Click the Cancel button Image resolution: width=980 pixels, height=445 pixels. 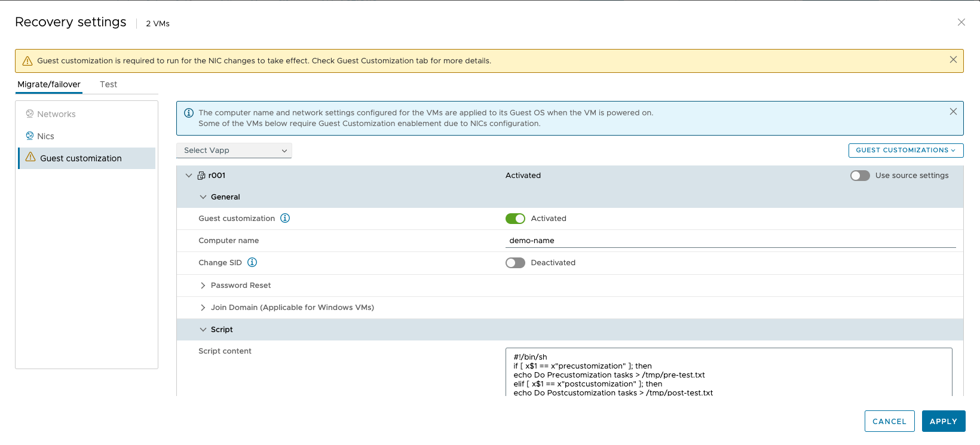pyautogui.click(x=889, y=421)
